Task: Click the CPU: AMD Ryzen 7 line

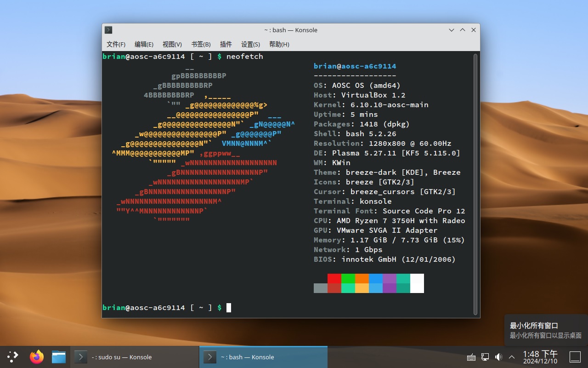Action: tap(390, 221)
